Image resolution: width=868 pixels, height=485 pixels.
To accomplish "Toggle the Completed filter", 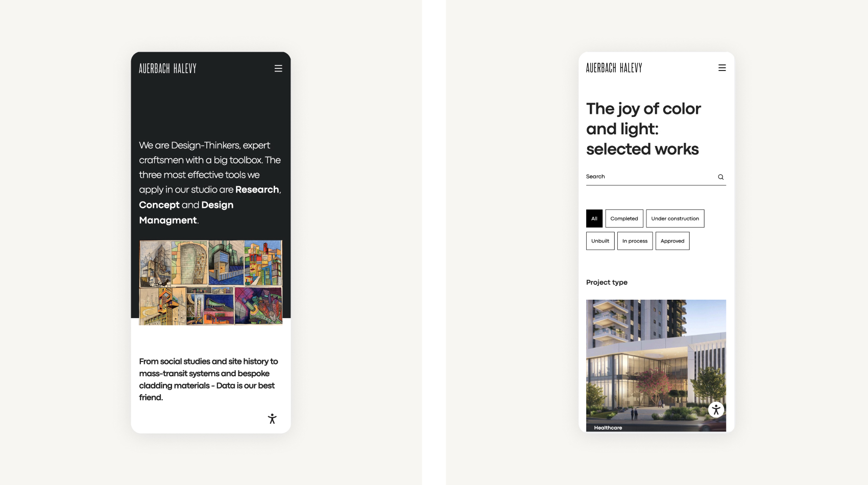I will pyautogui.click(x=624, y=219).
